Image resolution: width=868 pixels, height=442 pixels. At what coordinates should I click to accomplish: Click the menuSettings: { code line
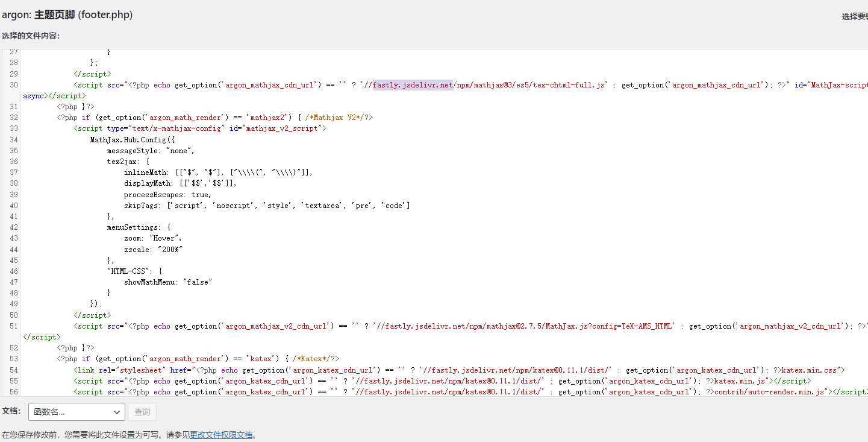click(139, 227)
